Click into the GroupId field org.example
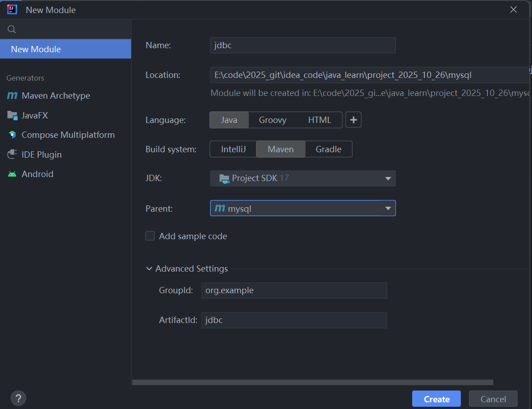 pos(294,291)
